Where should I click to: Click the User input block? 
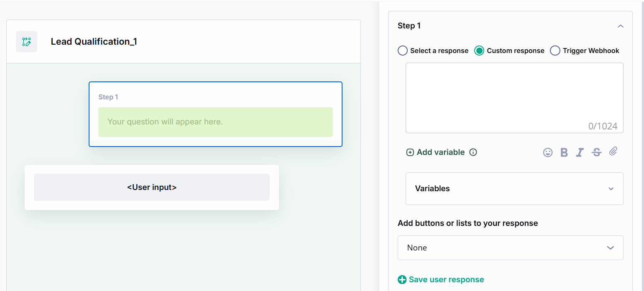click(x=152, y=187)
